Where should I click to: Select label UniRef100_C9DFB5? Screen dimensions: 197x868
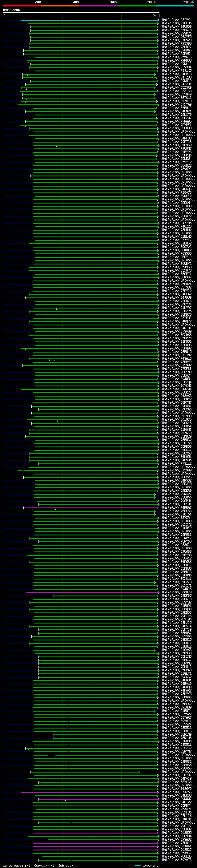[x=177, y=596]
